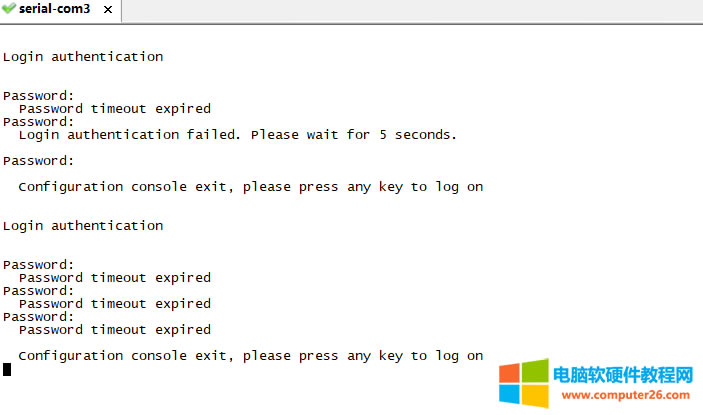Open the www.computer26.com link
This screenshot has width=703, height=415.
point(622,395)
